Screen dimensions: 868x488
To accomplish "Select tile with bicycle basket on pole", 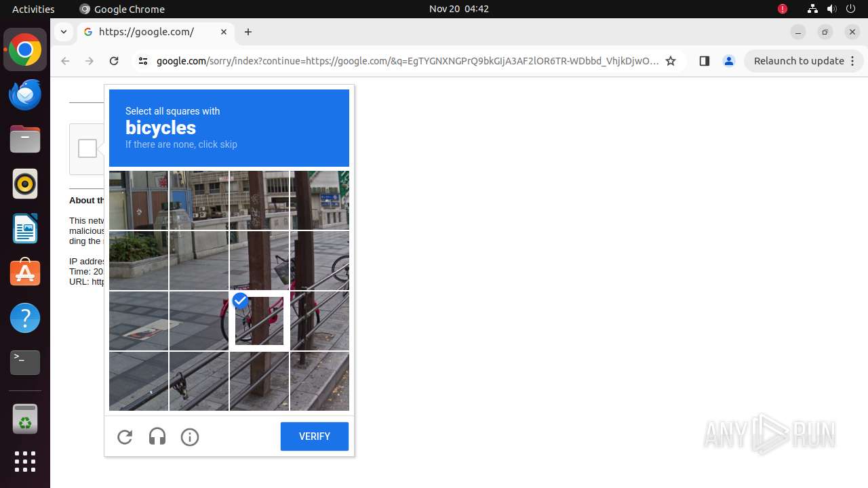I will tap(259, 260).
